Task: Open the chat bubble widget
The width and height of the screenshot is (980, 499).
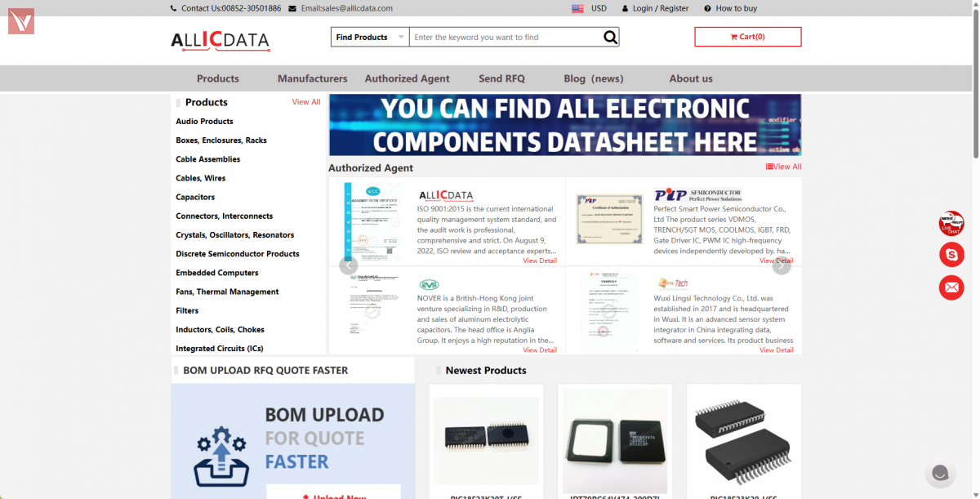Action: pyautogui.click(x=940, y=473)
